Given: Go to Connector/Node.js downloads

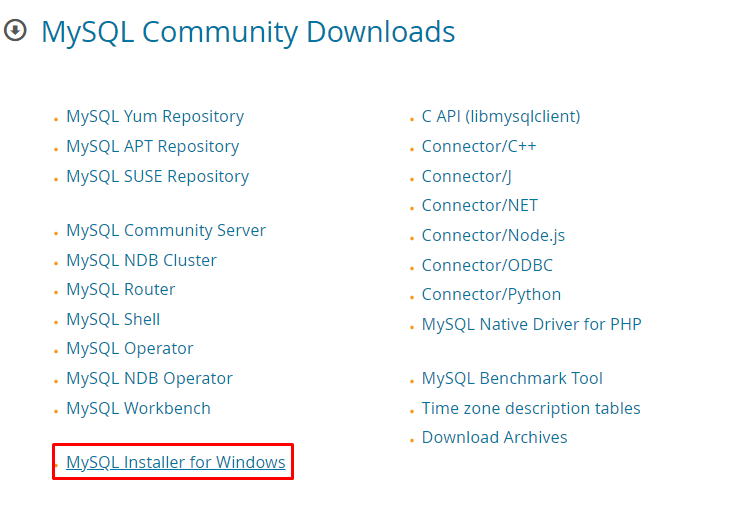Looking at the screenshot, I should pyautogui.click(x=493, y=235).
